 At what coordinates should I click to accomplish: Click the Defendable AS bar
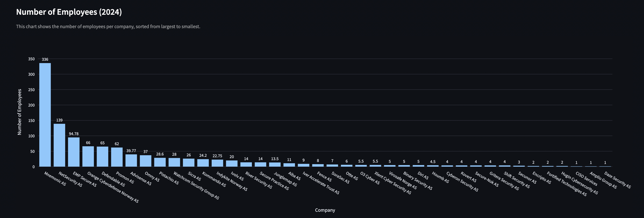[x=102, y=157]
